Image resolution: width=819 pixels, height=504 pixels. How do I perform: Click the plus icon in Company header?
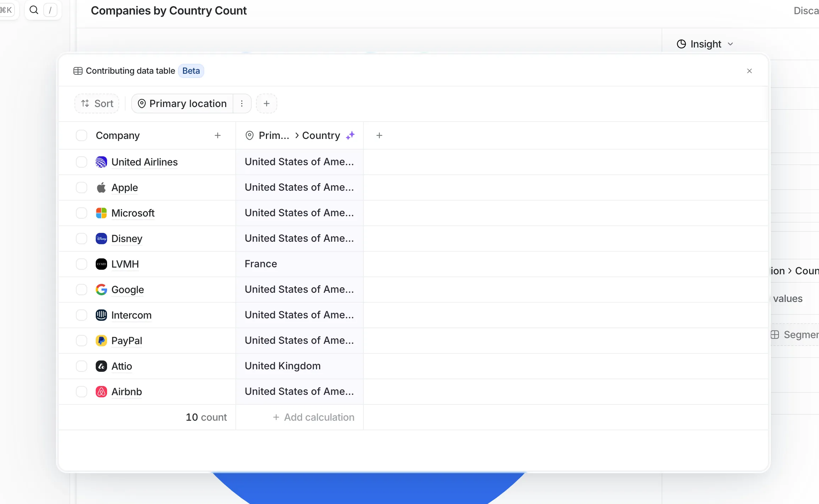point(218,135)
